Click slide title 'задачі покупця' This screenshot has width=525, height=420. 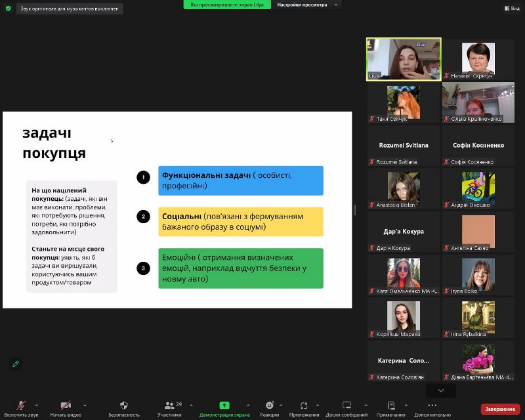pos(54,143)
